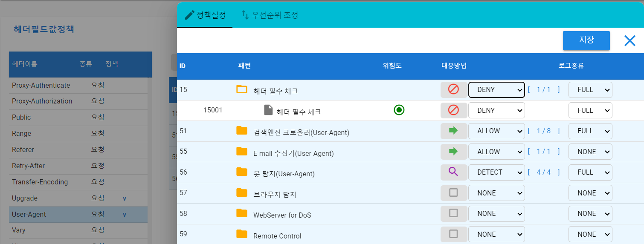Select the User-Agent header row
This screenshot has width=644, height=244.
coord(78,215)
